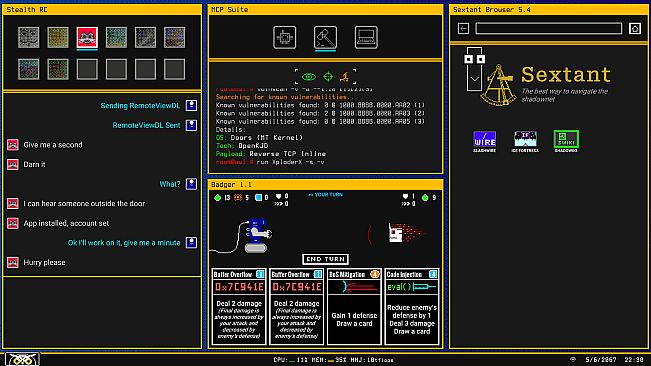Play the Buffer Overflow card beside DoS Mitigation
This screenshot has height=366, width=651.
click(296, 307)
